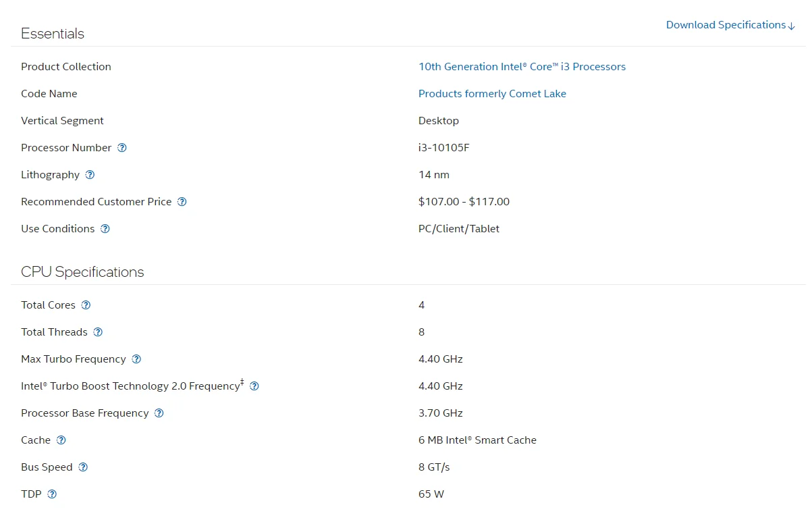812x524 pixels.
Task: Open 10th Generation Intel Core i3 Processors link
Action: click(522, 67)
